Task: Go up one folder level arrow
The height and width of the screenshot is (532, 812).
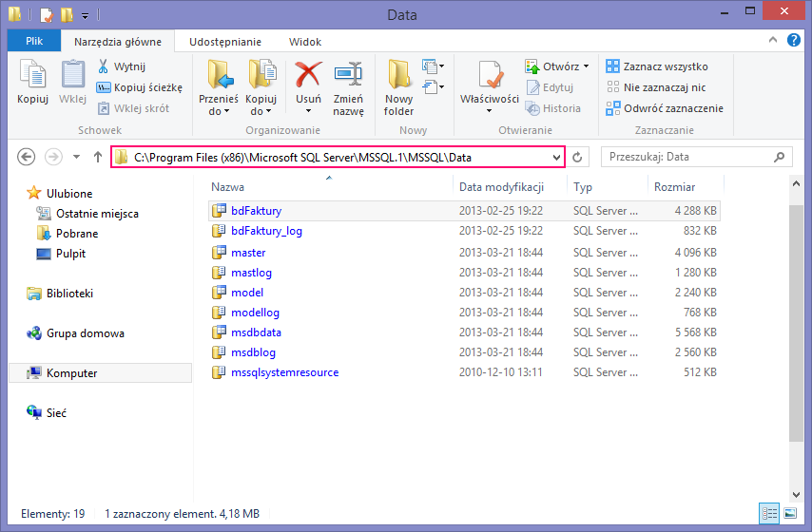Action: pyautogui.click(x=97, y=158)
